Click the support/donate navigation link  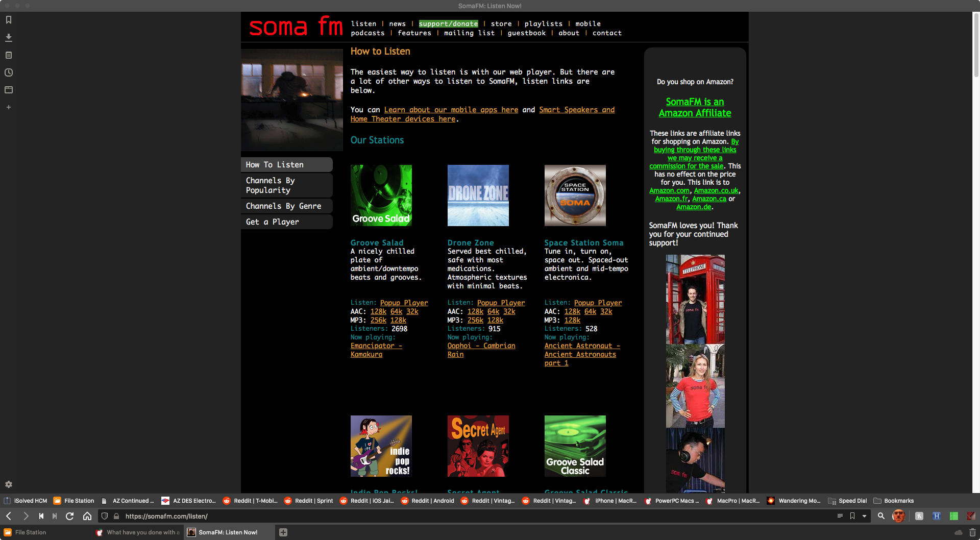[448, 24]
